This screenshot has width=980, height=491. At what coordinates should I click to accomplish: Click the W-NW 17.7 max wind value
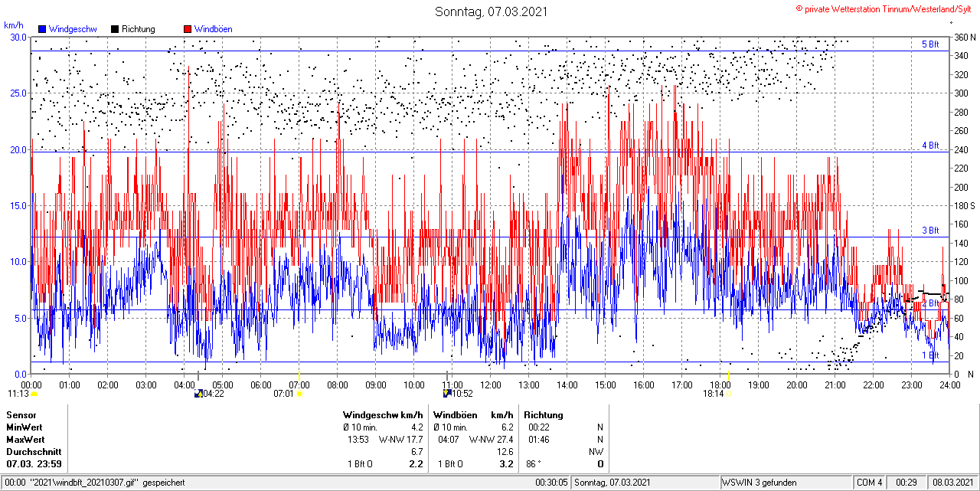[401, 440]
